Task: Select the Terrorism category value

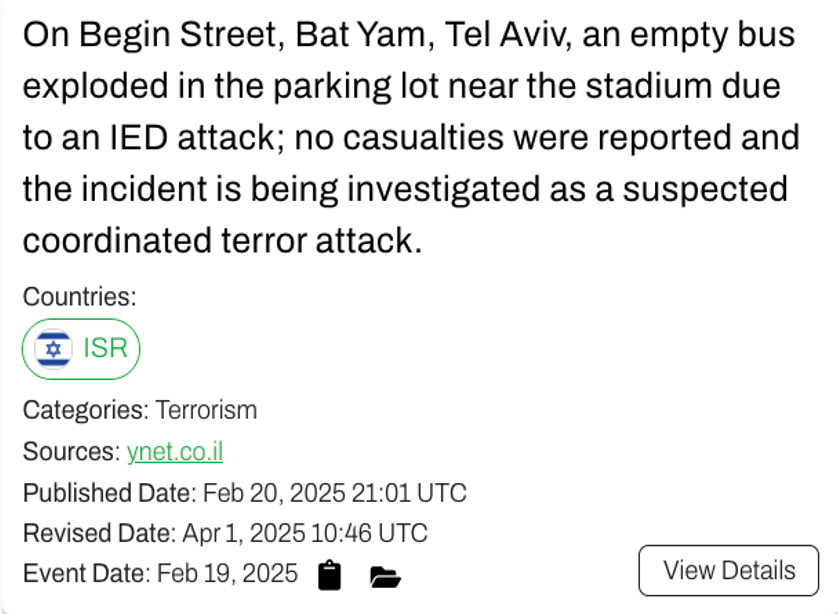Action: tap(206, 410)
